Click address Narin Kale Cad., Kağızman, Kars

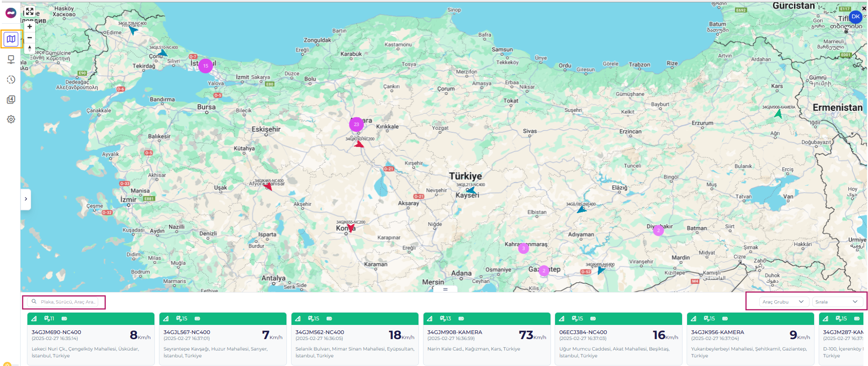pos(474,349)
